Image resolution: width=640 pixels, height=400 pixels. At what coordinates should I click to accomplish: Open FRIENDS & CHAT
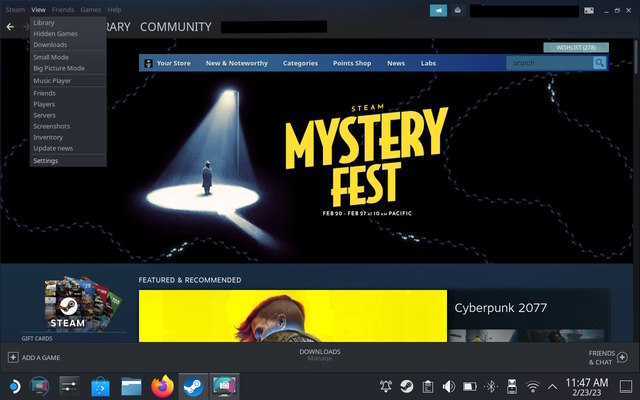601,358
